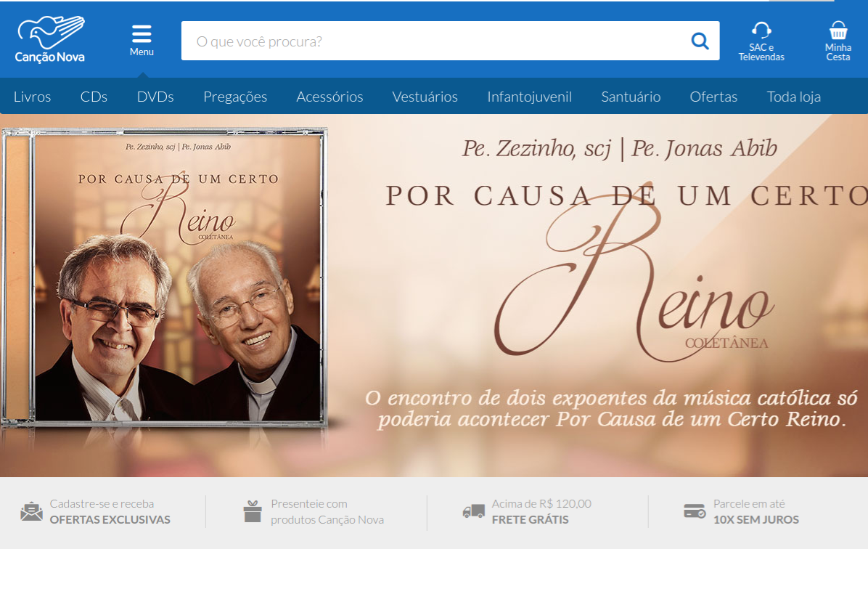
Task: Open the Acessórios category
Action: point(329,97)
